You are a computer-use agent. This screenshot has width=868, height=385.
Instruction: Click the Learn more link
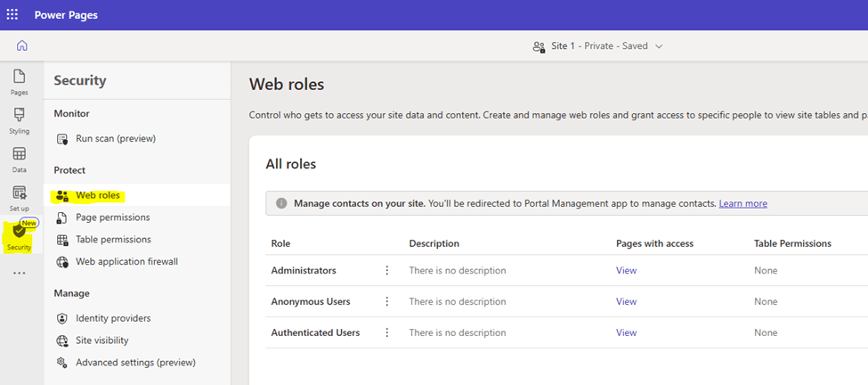pos(742,203)
